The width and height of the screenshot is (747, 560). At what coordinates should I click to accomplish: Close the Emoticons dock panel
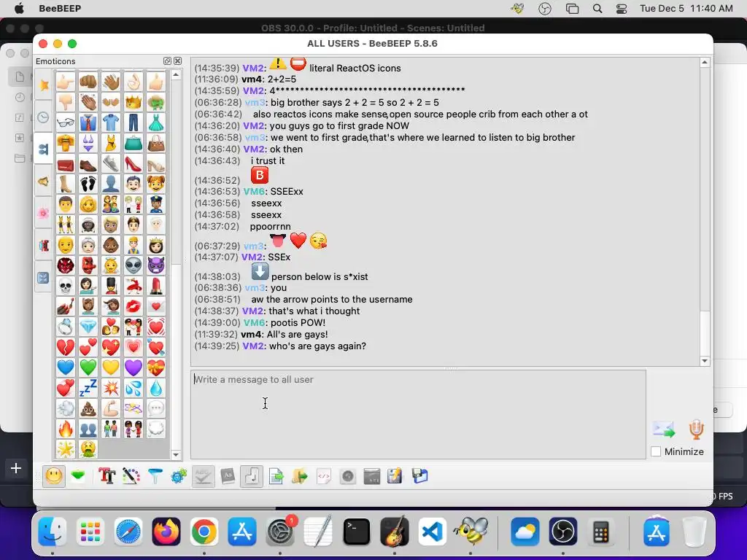pos(178,61)
